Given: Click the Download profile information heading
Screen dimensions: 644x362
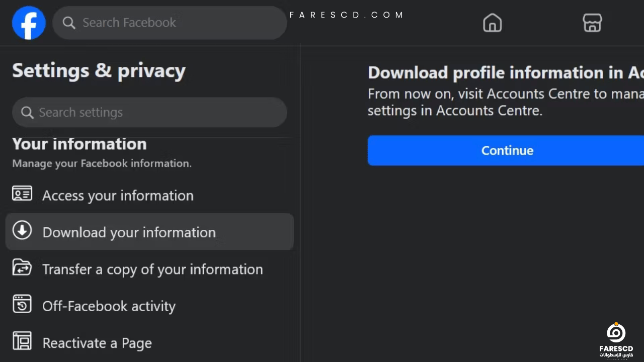Looking at the screenshot, I should [506, 72].
